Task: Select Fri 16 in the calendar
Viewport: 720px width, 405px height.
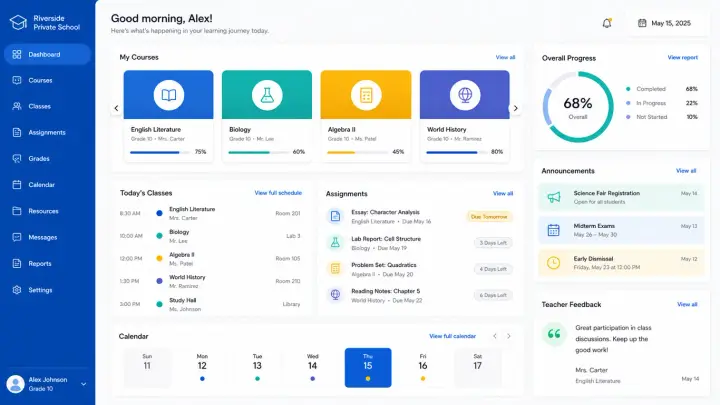Action: click(423, 368)
